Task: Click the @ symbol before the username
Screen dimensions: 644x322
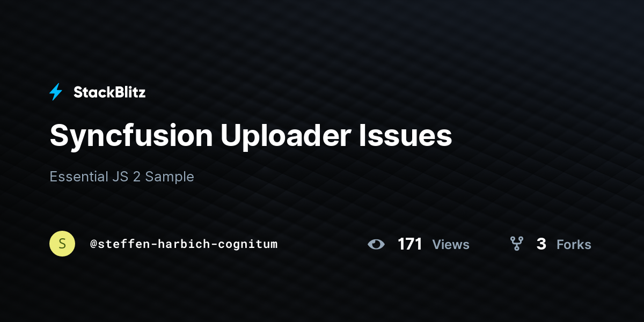Action: tap(93, 244)
